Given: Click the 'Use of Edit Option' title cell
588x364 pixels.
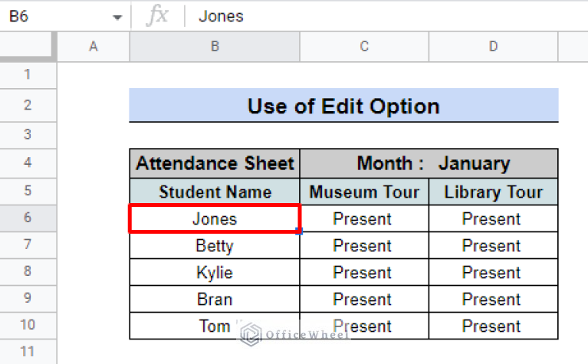Looking at the screenshot, I should point(343,105).
